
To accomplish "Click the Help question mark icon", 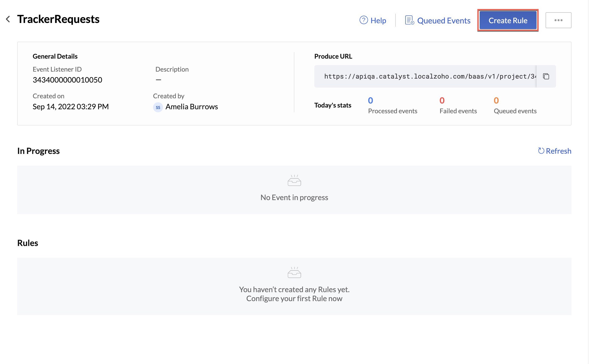I will [364, 20].
